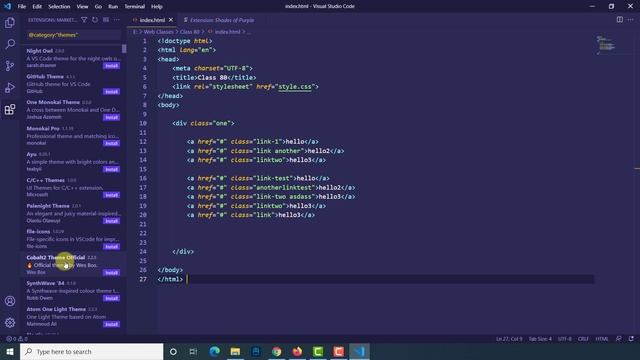
Task: Open the Explorer view in the activity bar
Action: 10,23
